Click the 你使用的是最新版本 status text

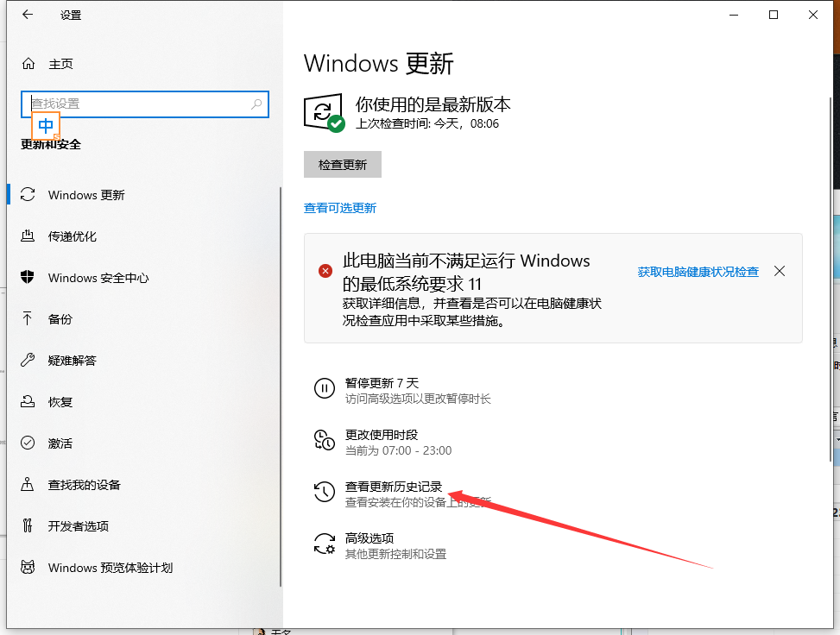pos(433,104)
